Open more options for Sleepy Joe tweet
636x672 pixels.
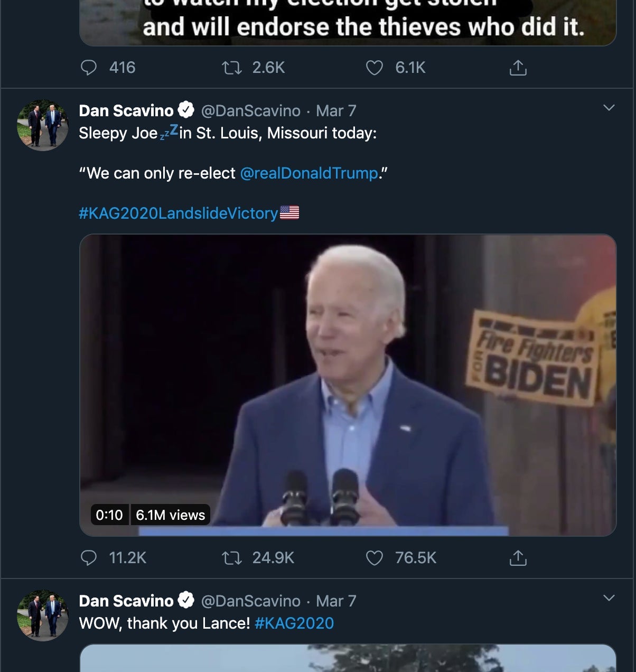[x=609, y=108]
